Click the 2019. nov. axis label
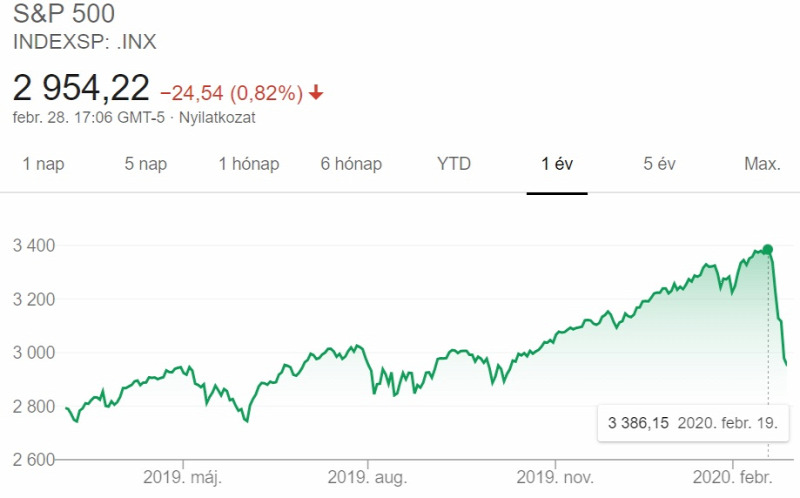 tap(555, 478)
